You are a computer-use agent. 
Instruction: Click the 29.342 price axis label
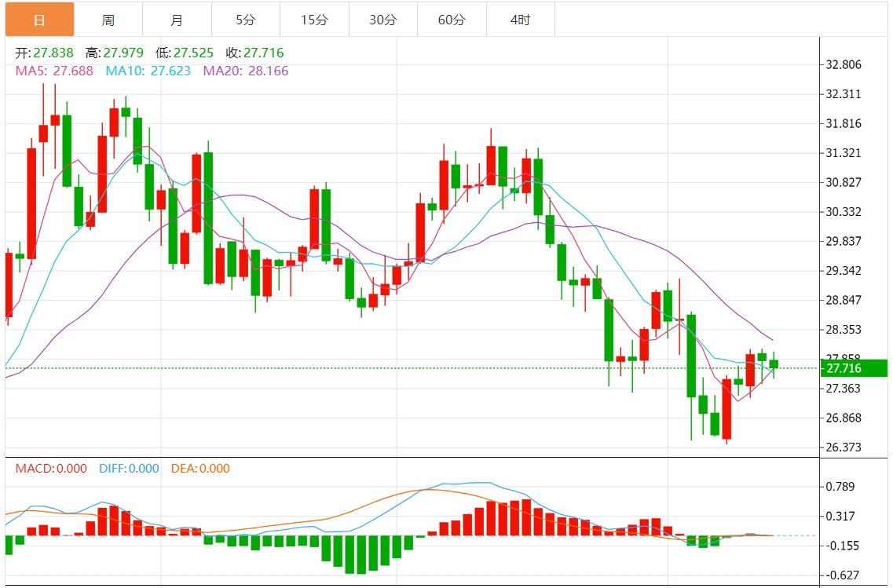(x=844, y=270)
